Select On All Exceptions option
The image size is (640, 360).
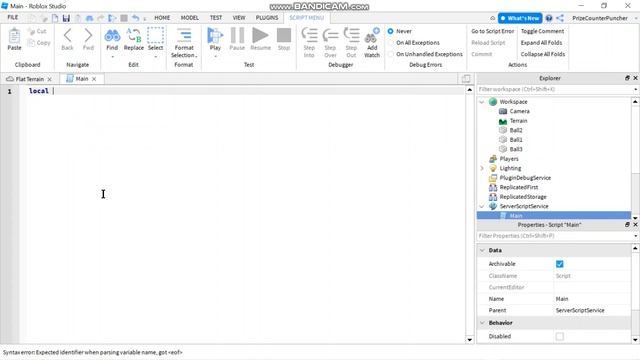coord(391,42)
